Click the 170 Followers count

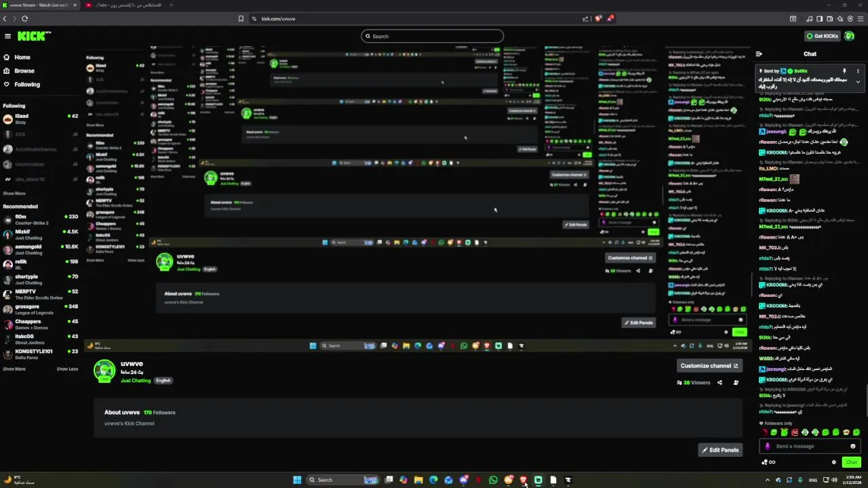[x=159, y=412]
